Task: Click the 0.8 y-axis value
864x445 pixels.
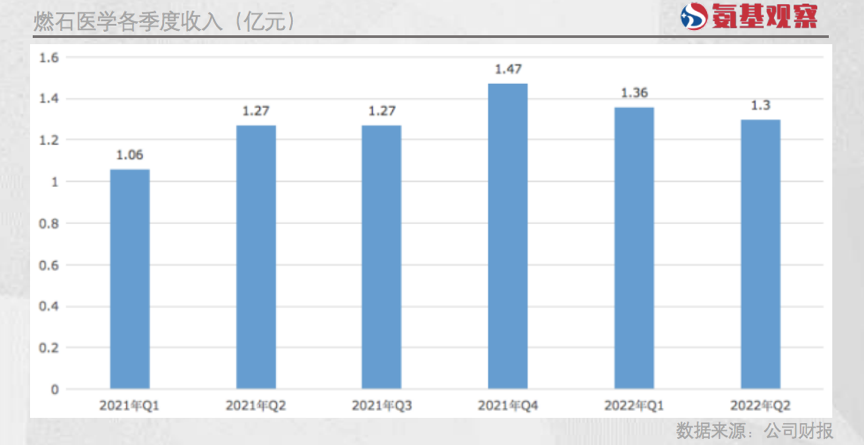Action: coord(49,224)
